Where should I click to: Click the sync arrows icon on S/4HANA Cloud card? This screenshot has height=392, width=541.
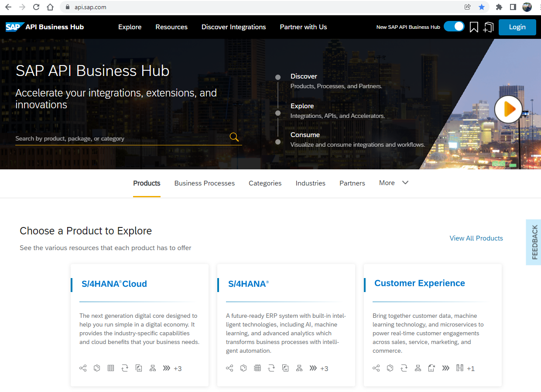(125, 368)
